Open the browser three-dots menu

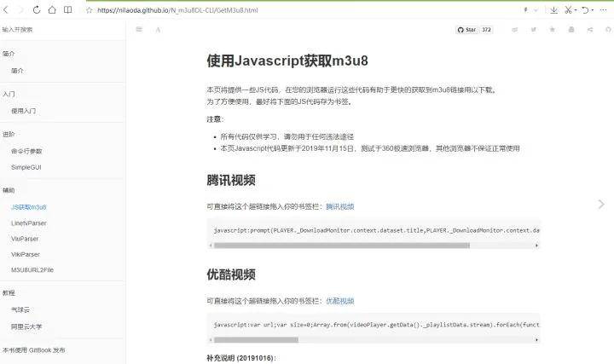[603, 10]
